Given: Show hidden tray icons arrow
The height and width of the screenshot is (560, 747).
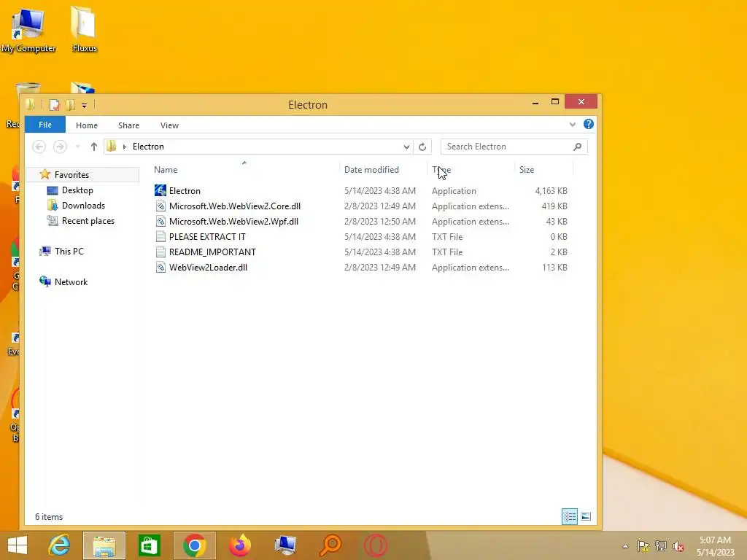Looking at the screenshot, I should coord(625,546).
